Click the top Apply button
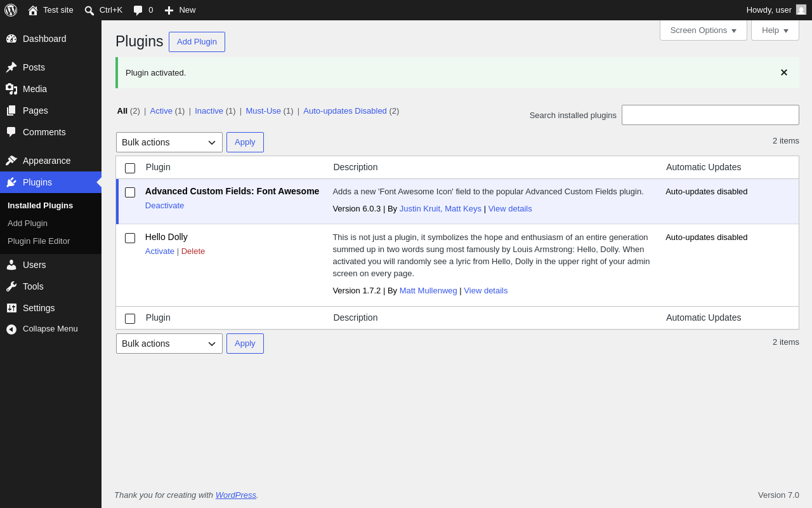812x508 pixels. (x=245, y=142)
